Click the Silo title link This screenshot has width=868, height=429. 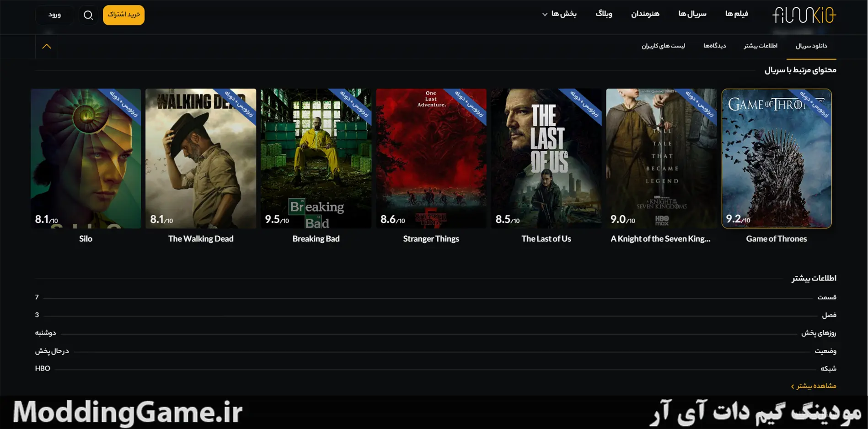coord(86,239)
